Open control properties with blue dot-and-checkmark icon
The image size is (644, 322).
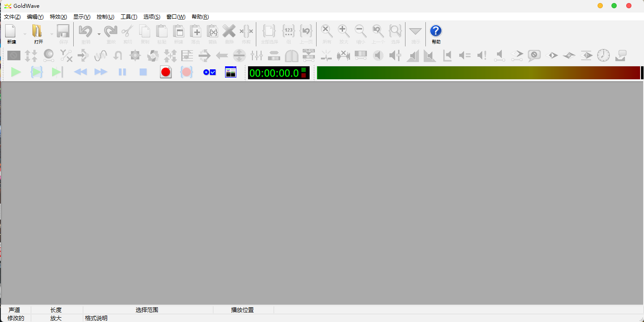coord(209,72)
